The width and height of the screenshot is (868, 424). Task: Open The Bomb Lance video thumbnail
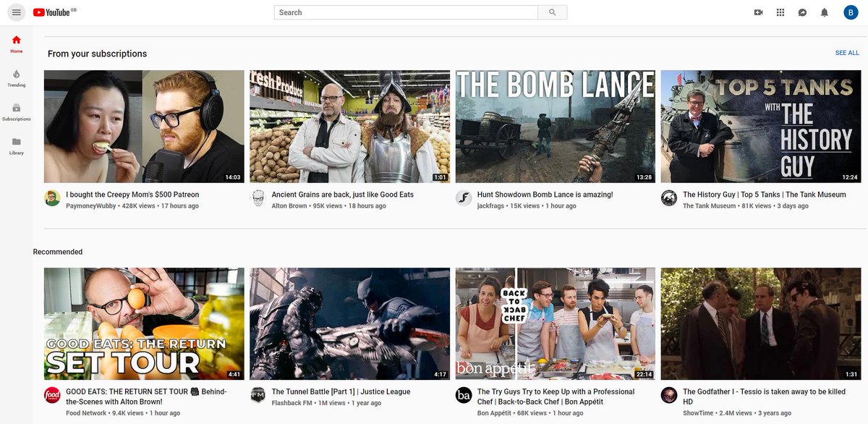coord(556,127)
